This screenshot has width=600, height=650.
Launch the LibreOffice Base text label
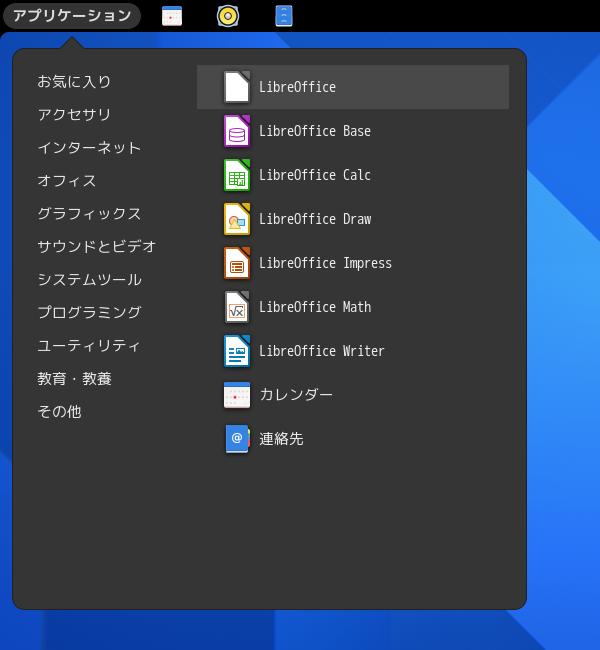[x=315, y=131]
